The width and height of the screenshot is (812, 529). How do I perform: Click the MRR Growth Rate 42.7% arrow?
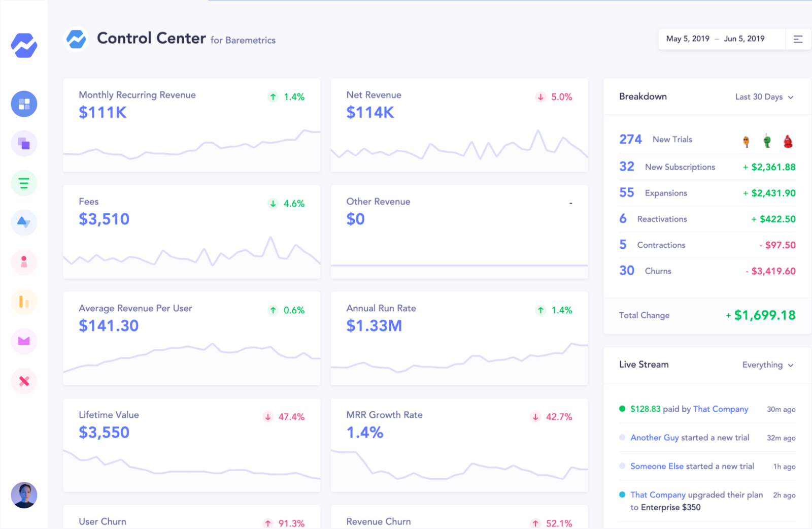tap(535, 417)
